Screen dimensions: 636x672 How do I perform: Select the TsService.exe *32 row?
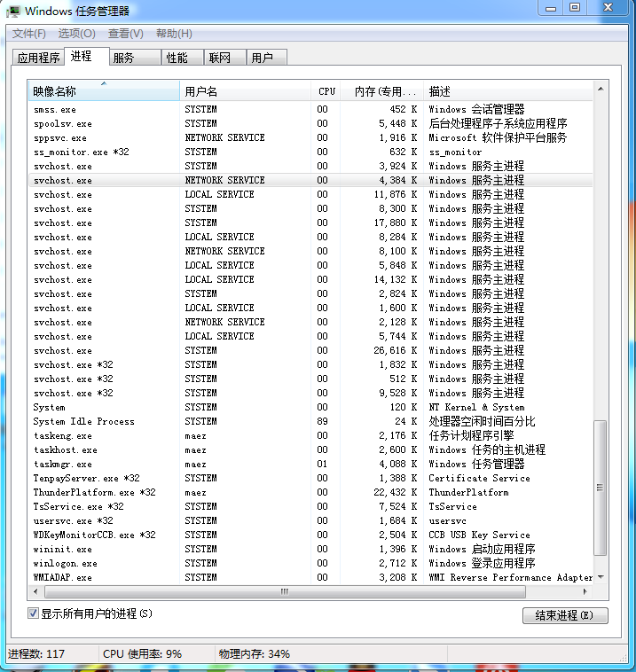(310, 506)
